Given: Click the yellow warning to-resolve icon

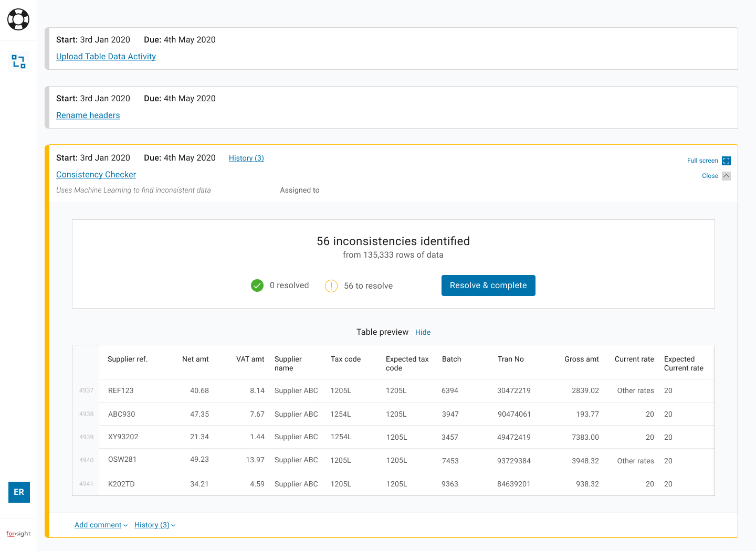Looking at the screenshot, I should click(331, 286).
